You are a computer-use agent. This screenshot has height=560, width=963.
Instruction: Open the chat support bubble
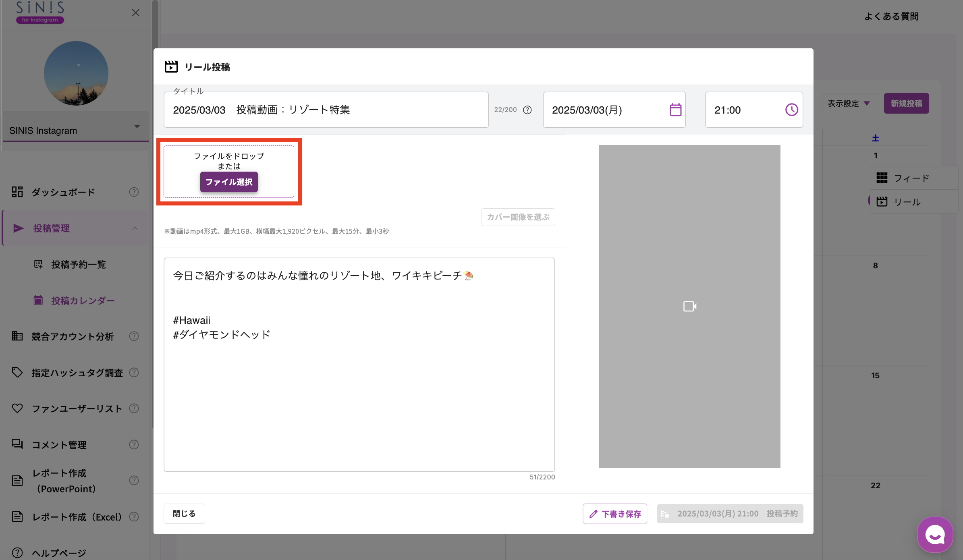[x=935, y=535]
